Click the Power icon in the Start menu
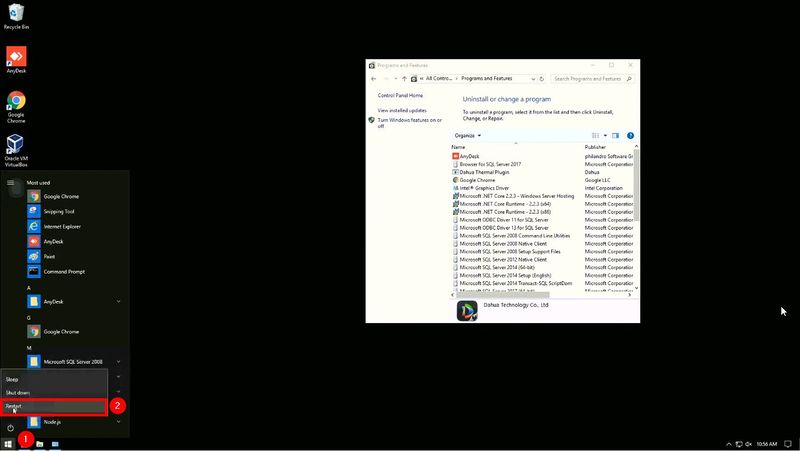The image size is (800, 451). [x=11, y=428]
